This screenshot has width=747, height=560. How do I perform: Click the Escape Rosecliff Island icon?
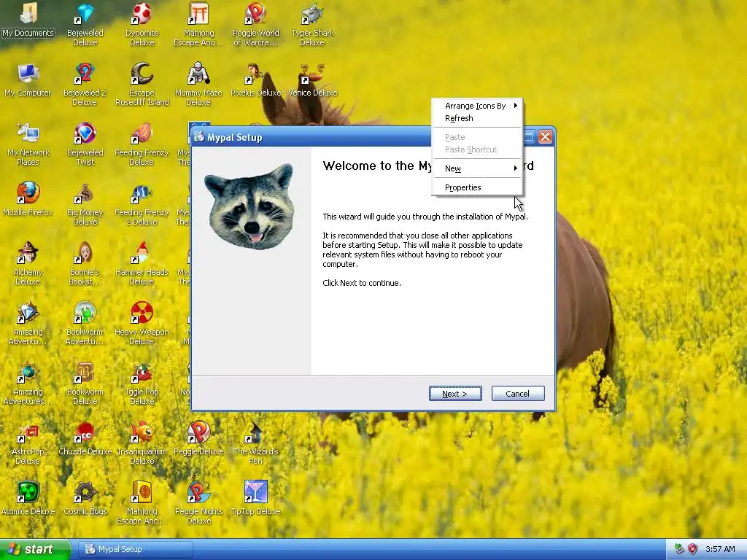(x=142, y=85)
